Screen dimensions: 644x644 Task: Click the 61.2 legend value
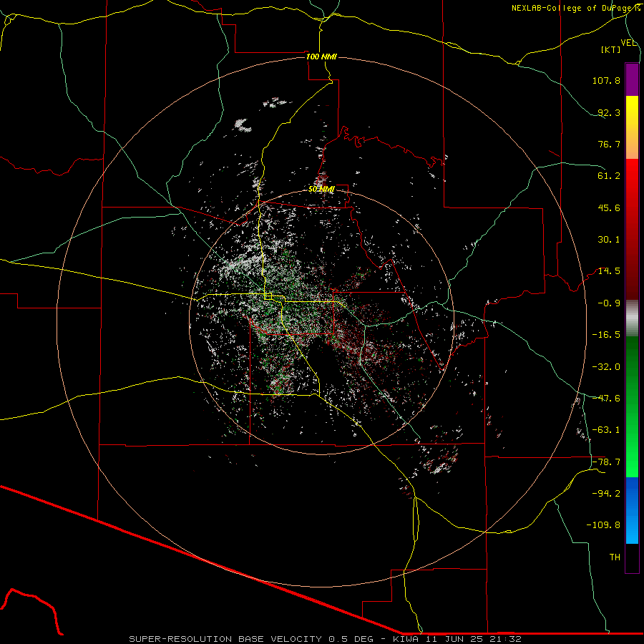click(609, 176)
